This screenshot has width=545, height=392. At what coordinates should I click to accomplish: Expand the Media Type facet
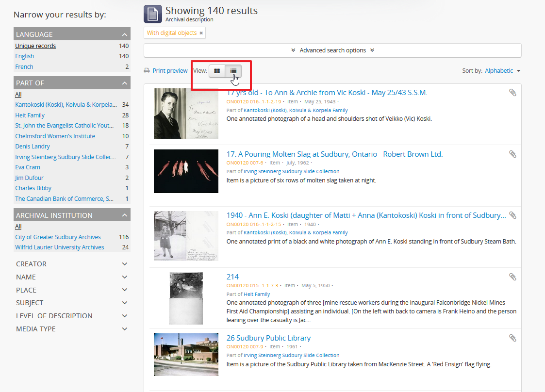pos(72,329)
